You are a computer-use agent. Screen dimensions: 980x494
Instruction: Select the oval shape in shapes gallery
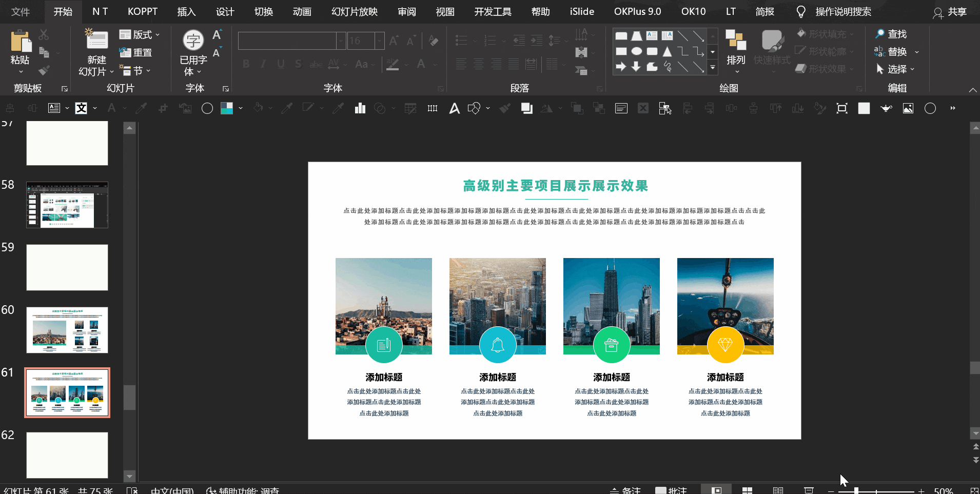636,51
